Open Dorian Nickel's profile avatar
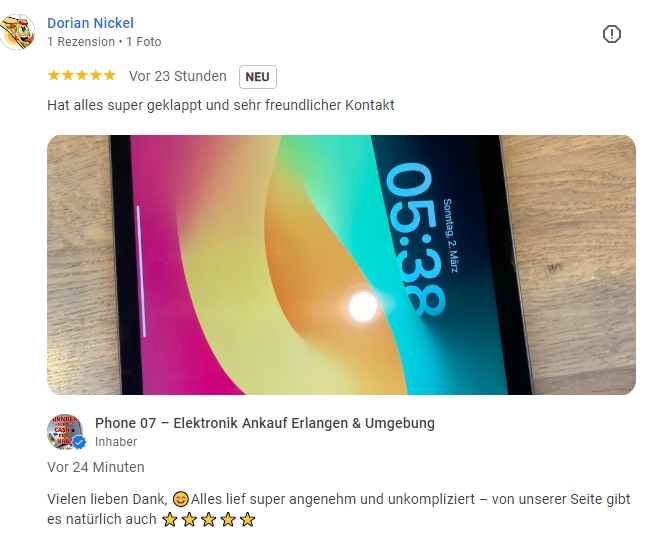The height and width of the screenshot is (541, 654). click(x=17, y=32)
